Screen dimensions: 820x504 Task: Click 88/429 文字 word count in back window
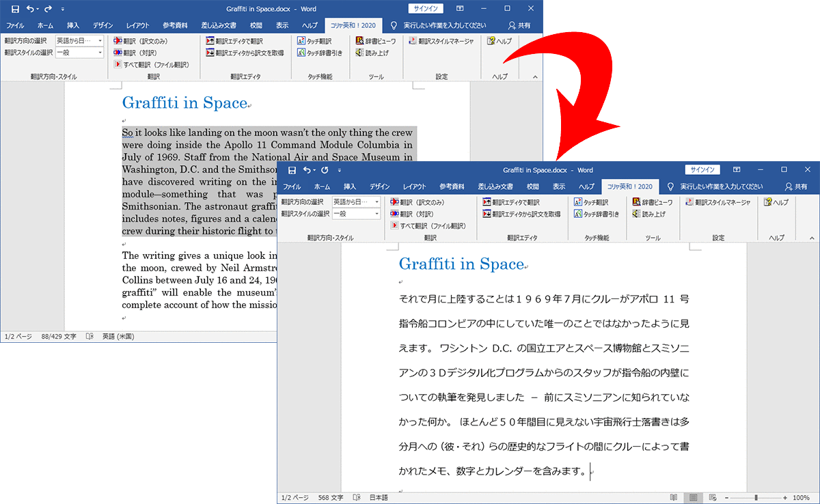pos(59,337)
